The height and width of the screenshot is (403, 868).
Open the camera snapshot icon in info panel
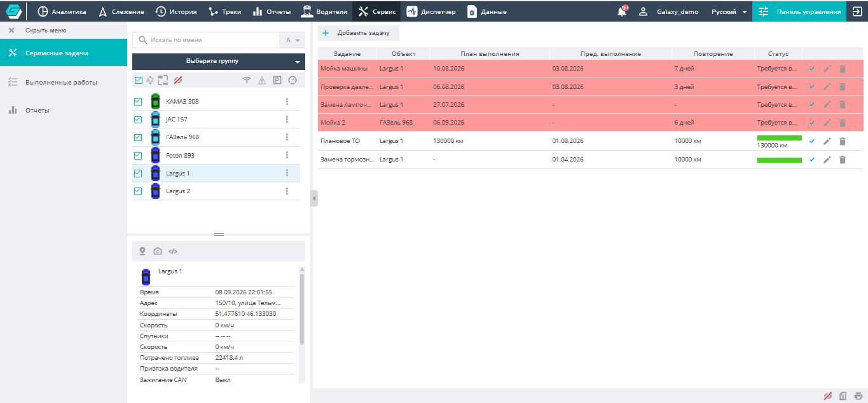[x=158, y=251]
